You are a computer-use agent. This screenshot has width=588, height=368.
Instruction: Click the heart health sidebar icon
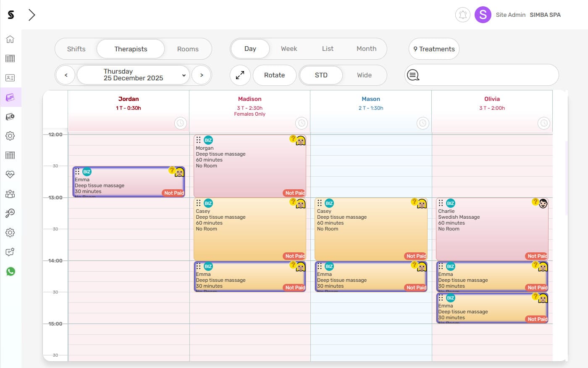(x=10, y=175)
